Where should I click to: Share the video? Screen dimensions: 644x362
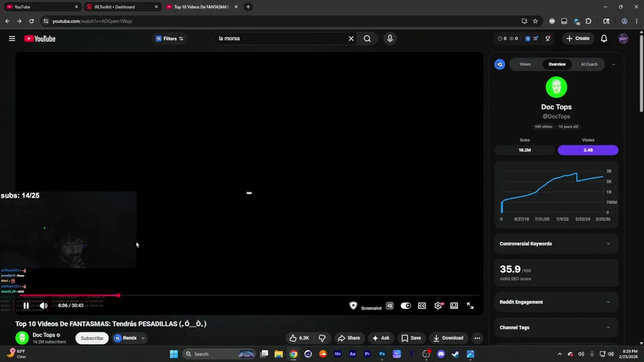(x=349, y=338)
